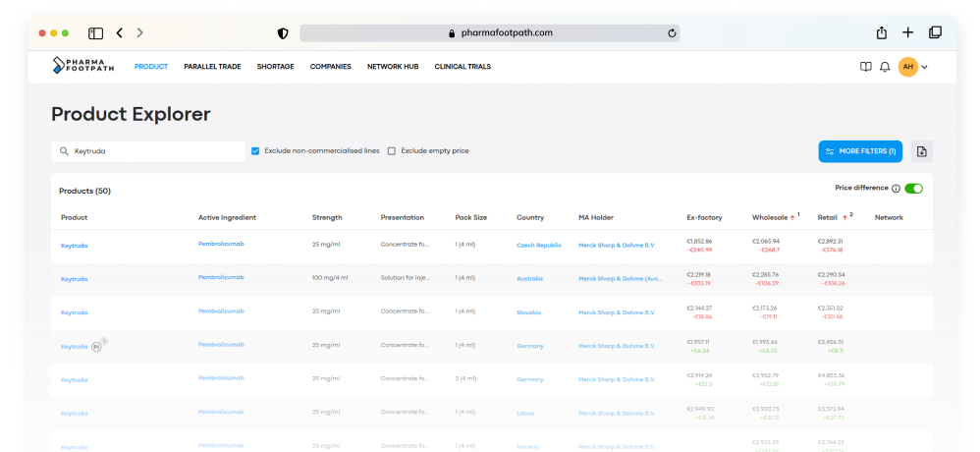Click the 'Product Explorer' page heading
The width and height of the screenshot is (980, 452).
[x=131, y=114]
